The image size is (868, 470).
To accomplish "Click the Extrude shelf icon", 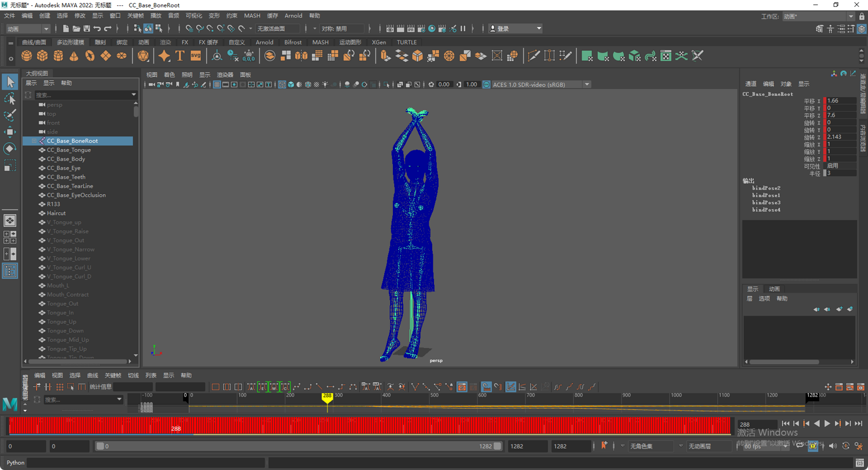I will [385, 56].
